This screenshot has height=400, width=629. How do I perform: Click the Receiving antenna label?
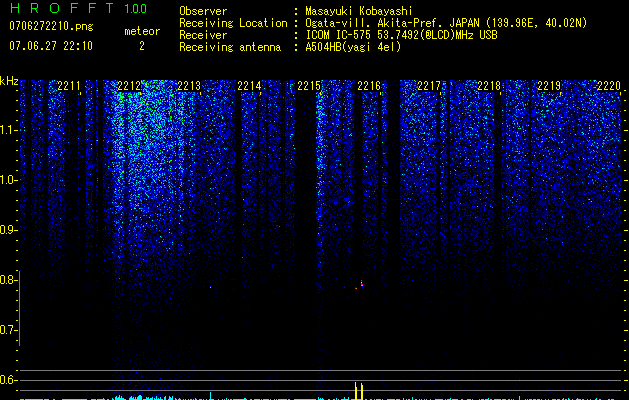click(230, 47)
